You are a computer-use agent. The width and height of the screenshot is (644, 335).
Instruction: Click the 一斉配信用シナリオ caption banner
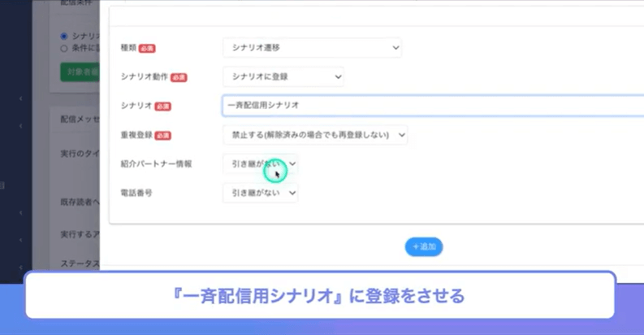pos(321,294)
